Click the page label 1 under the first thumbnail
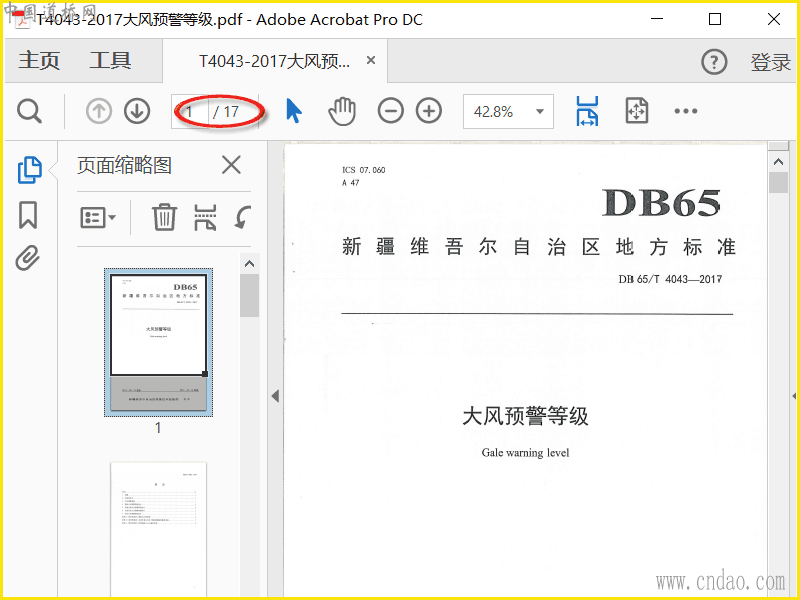The image size is (800, 600). point(158,428)
